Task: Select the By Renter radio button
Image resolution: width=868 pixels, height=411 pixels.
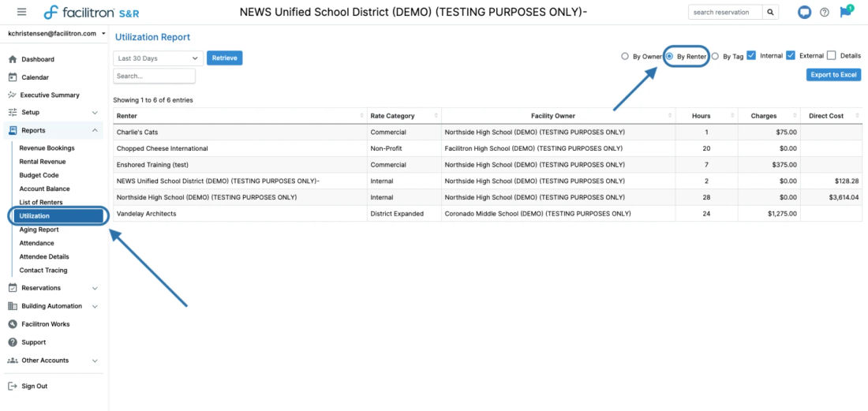Action: [669, 56]
